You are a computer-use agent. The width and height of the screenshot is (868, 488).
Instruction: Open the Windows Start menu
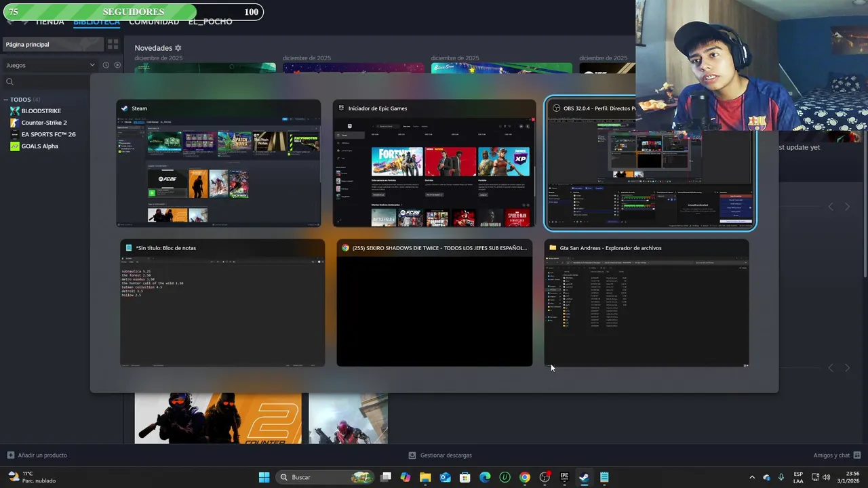[x=264, y=477]
